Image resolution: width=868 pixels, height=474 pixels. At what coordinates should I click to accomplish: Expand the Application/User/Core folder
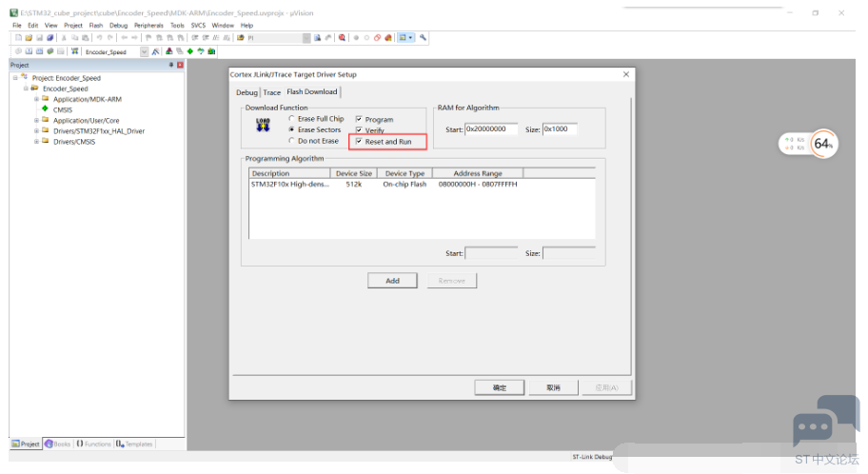[36, 120]
